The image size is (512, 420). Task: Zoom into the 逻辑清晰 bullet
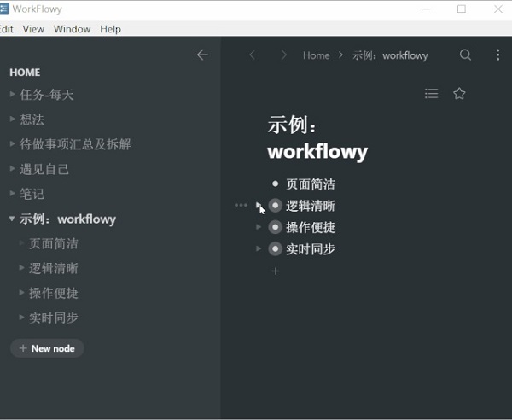(276, 206)
